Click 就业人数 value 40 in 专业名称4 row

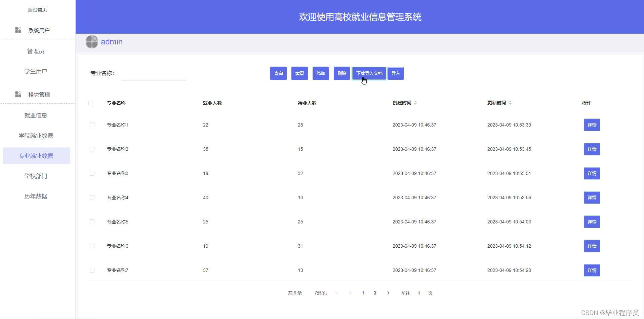206,198
